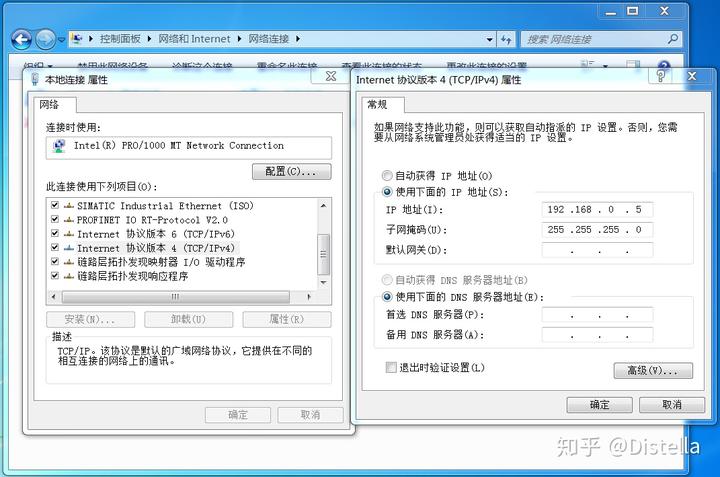Click 取消 in IPv4 properties dialog
The height and width of the screenshot is (477, 720).
672,405
